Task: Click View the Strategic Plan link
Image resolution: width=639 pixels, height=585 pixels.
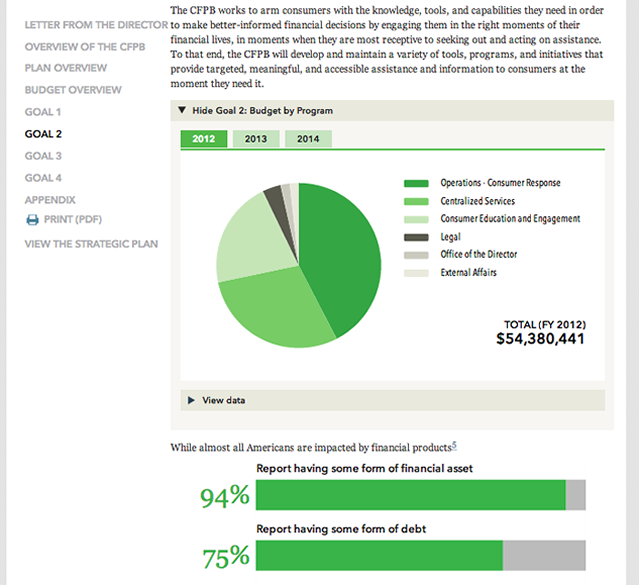Action: pyautogui.click(x=91, y=244)
